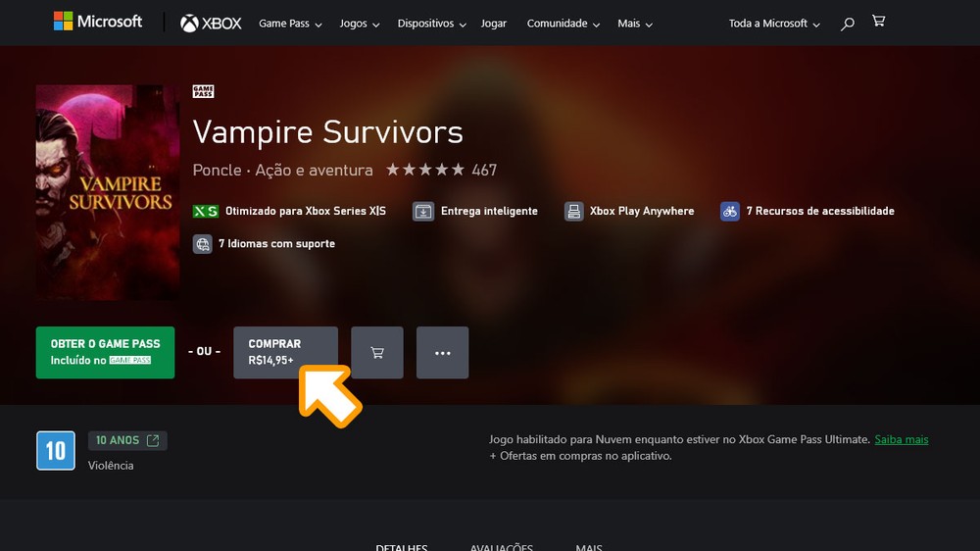Open the shopping cart in the header
The width and height of the screenshot is (980, 551).
(x=879, y=22)
